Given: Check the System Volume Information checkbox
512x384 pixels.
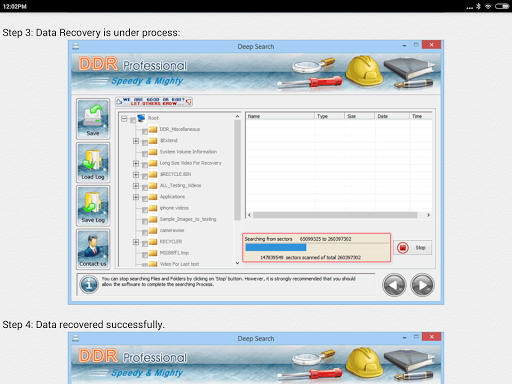Looking at the screenshot, I should [145, 153].
